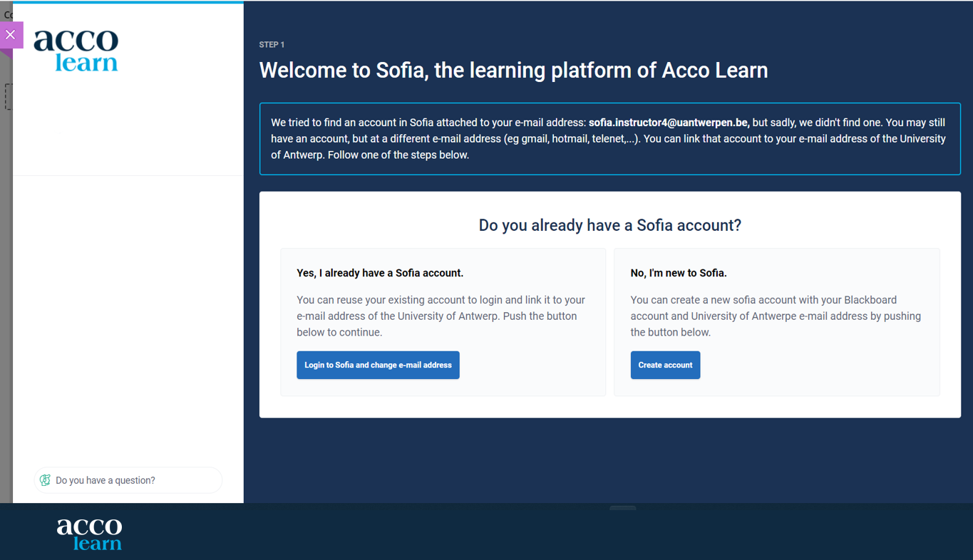Close the panel with the purple X button
This screenshot has width=973, height=560.
click(x=11, y=35)
